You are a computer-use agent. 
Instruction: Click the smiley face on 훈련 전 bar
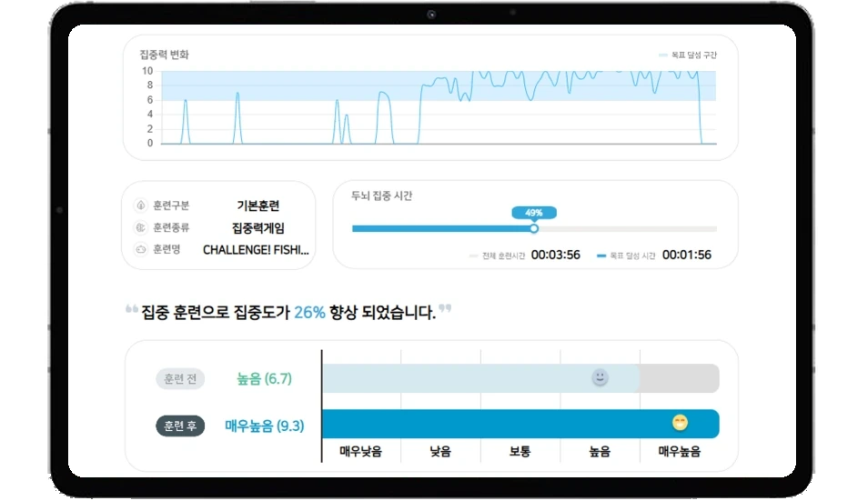pos(601,377)
